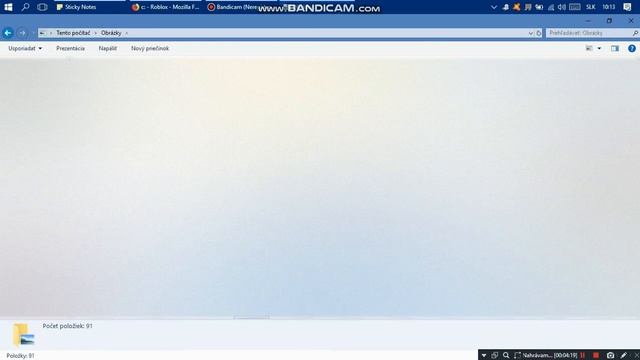Open taskbar search magnifier

pyautogui.click(x=25, y=7)
